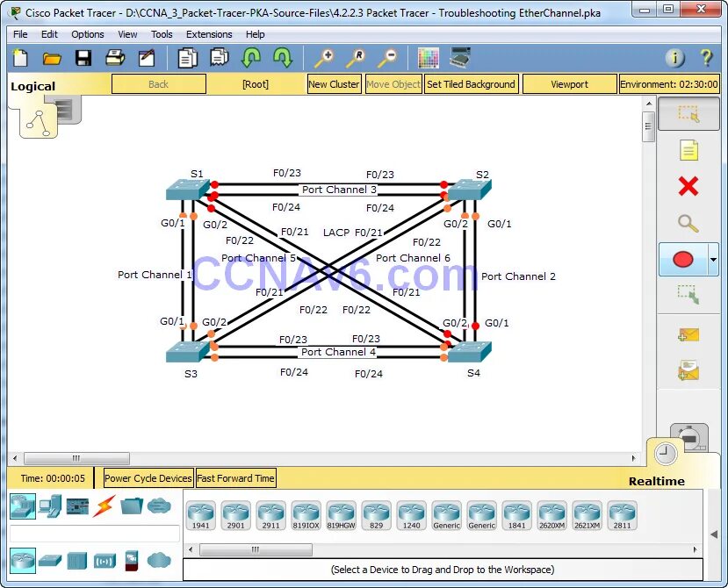728x588 pixels.
Task: Select switch S2 in the topology
Action: point(470,190)
